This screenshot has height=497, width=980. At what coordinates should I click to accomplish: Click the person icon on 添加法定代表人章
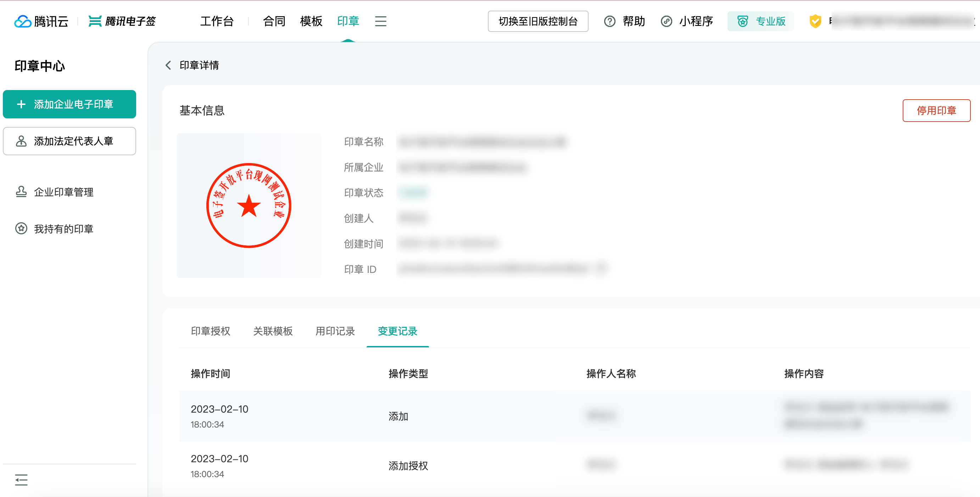[21, 141]
